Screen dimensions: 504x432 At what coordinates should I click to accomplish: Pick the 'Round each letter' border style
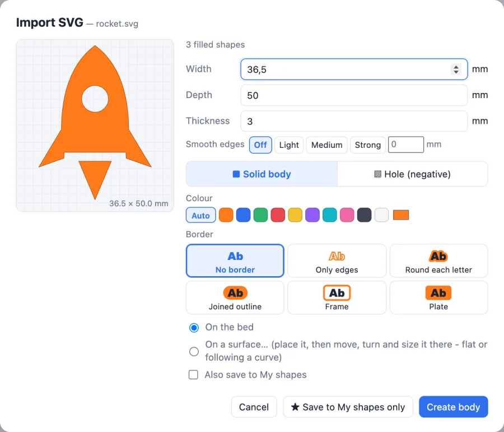[x=438, y=261]
